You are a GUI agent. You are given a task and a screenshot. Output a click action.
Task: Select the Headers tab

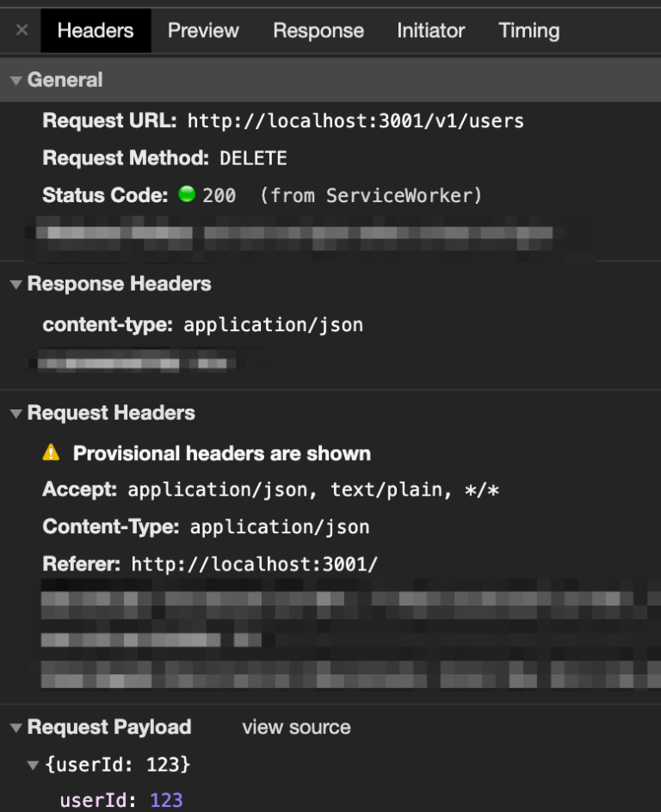[x=95, y=30]
